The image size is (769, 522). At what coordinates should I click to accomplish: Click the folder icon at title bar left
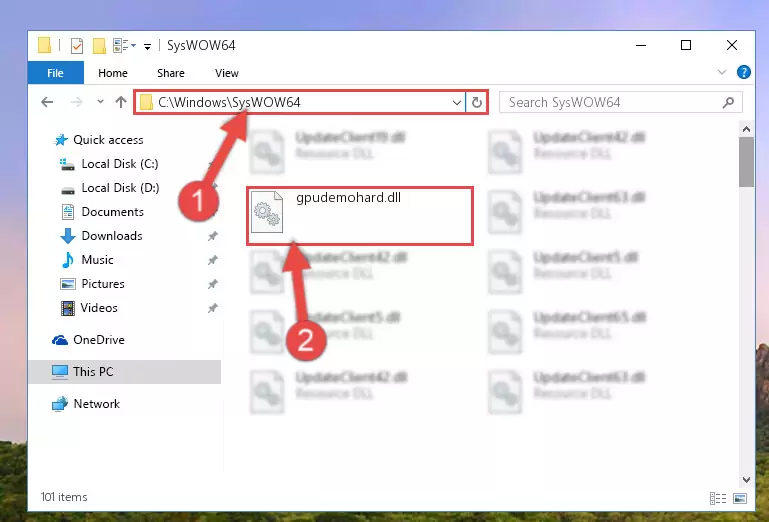44,46
